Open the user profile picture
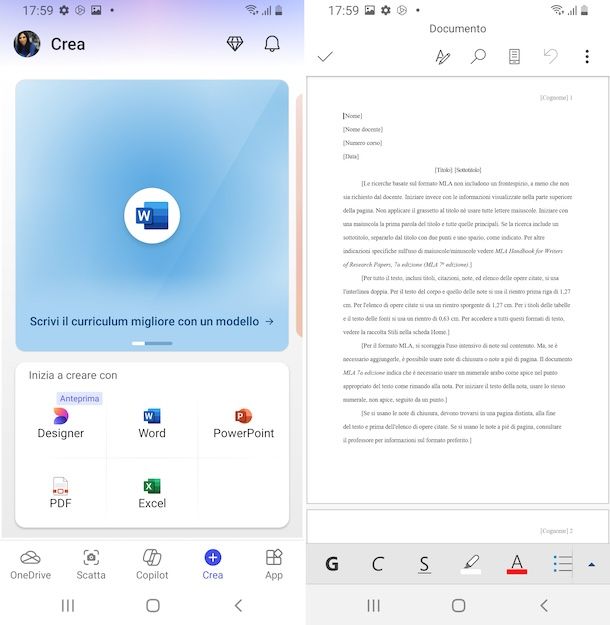The width and height of the screenshot is (610, 625). point(27,44)
